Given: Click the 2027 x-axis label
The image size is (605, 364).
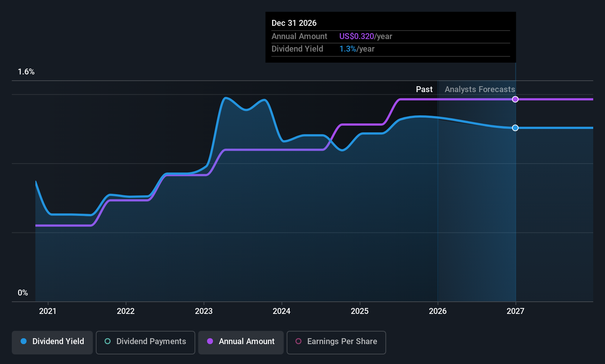Looking at the screenshot, I should pyautogui.click(x=515, y=311).
